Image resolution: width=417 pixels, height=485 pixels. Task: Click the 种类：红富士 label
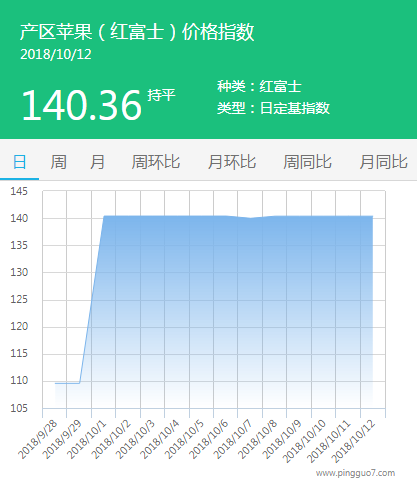coord(259,87)
